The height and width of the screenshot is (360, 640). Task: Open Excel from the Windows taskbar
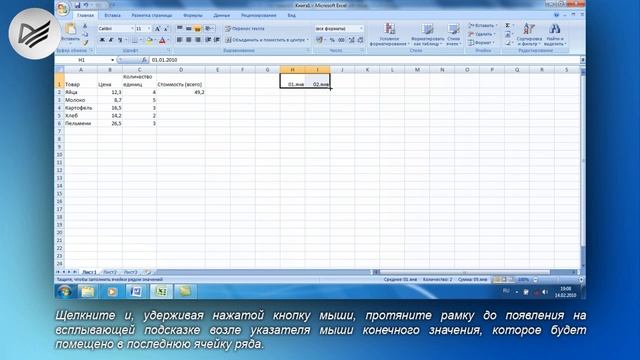point(161,291)
